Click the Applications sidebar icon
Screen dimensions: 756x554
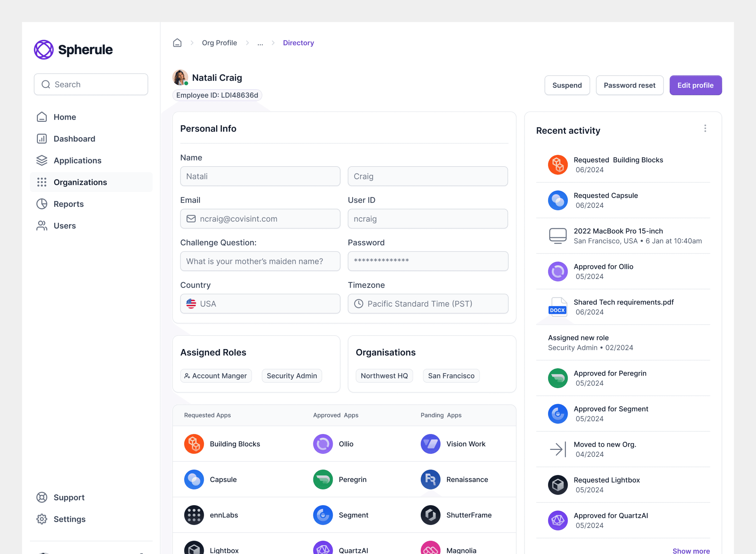pos(42,160)
